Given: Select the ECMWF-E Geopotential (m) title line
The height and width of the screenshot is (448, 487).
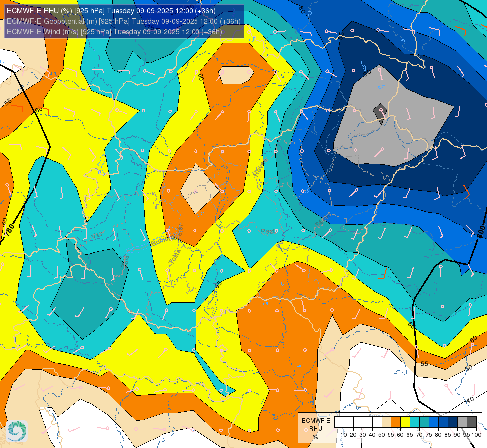Looking at the screenshot, I should [x=123, y=21].
